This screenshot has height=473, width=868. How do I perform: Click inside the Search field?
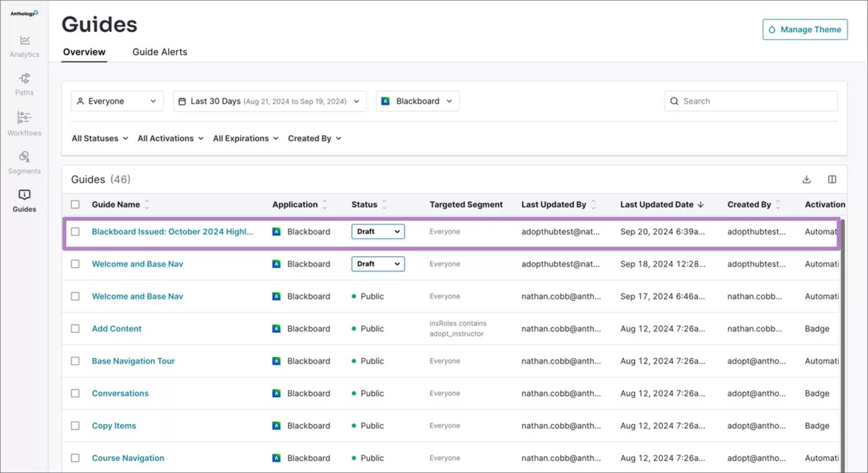click(751, 100)
